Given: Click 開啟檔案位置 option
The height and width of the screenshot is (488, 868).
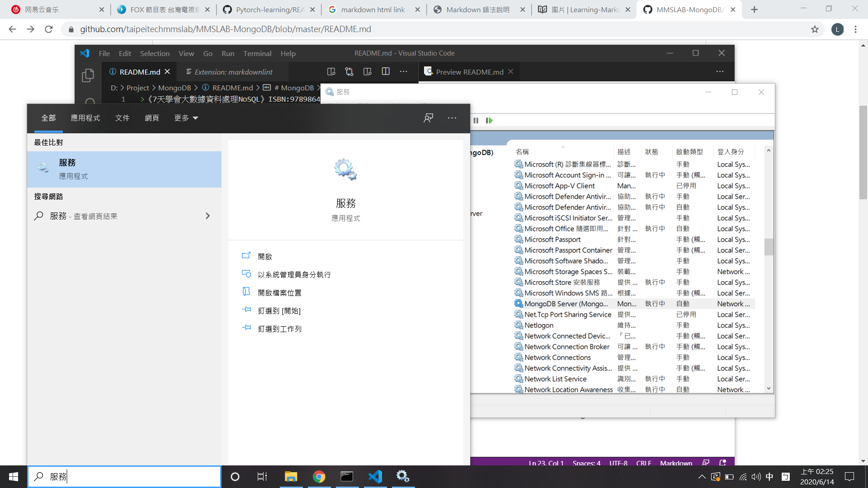Looking at the screenshot, I should pos(279,293).
